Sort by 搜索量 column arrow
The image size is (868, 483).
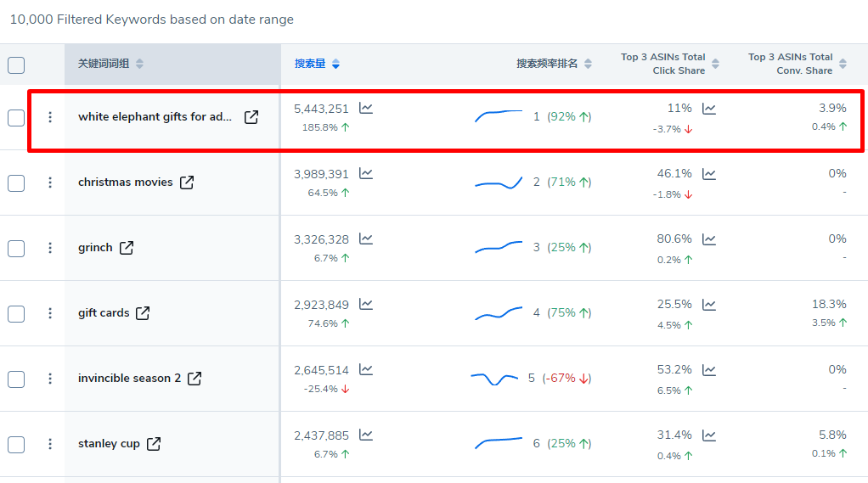(336, 65)
